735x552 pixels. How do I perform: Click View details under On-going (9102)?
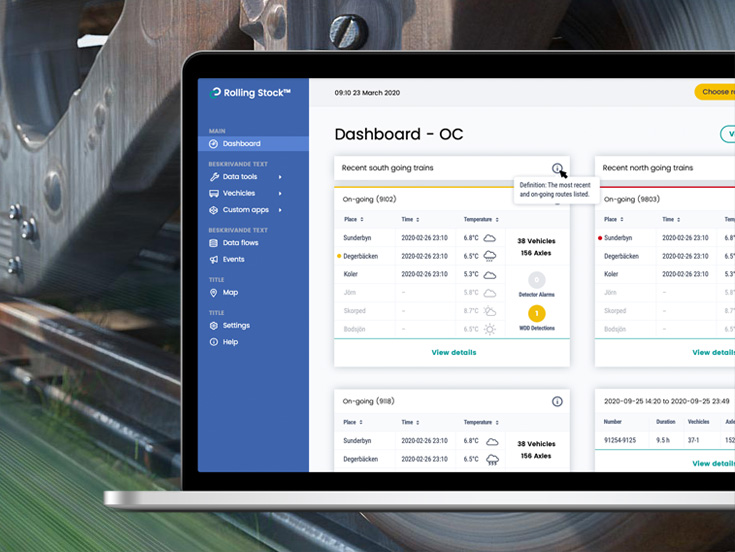[x=454, y=352]
